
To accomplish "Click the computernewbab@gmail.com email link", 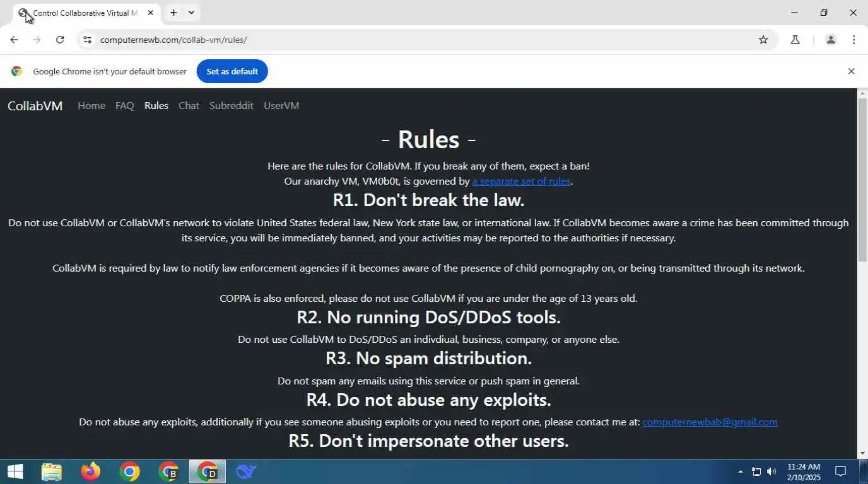I will 710,422.
